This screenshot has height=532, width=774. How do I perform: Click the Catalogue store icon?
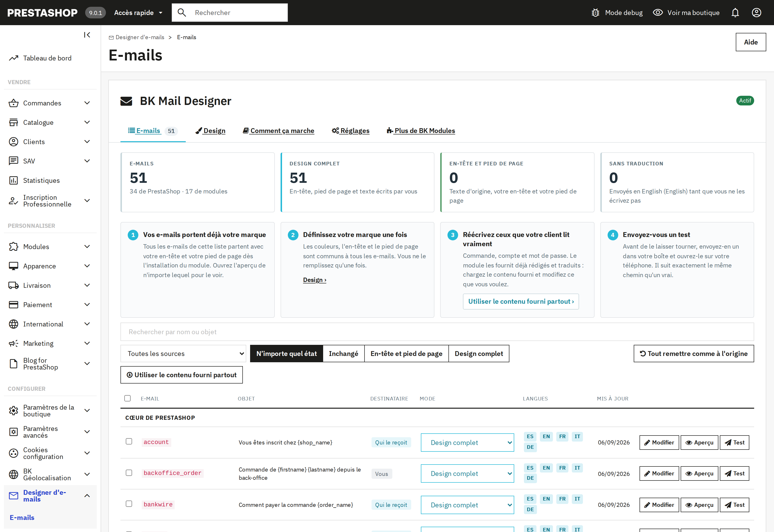[x=14, y=122]
